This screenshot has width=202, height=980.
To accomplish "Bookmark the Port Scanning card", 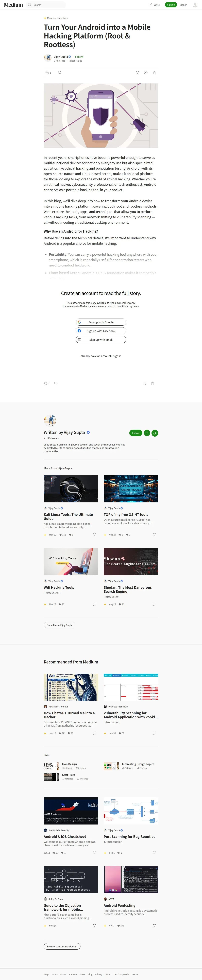I will 154,853.
